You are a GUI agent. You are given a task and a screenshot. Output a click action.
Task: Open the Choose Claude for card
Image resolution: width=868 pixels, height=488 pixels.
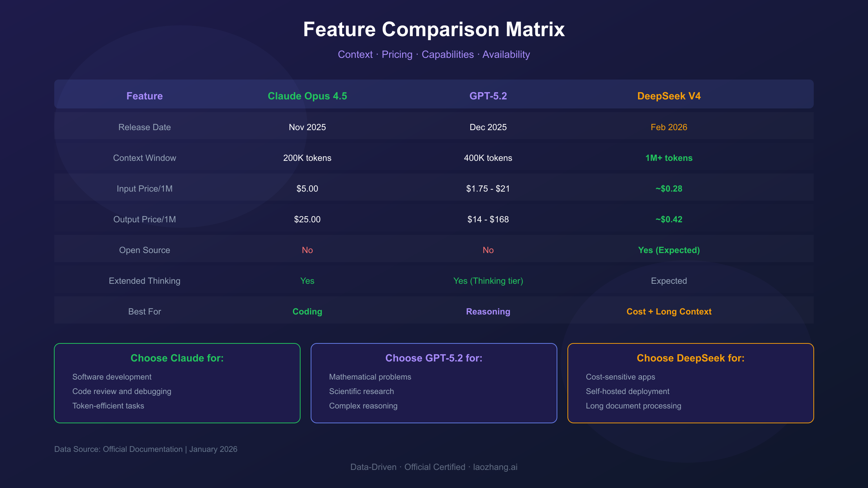pos(177,358)
